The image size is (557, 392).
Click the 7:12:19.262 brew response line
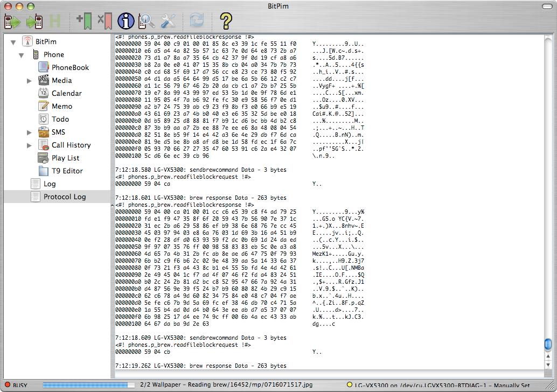click(x=201, y=366)
